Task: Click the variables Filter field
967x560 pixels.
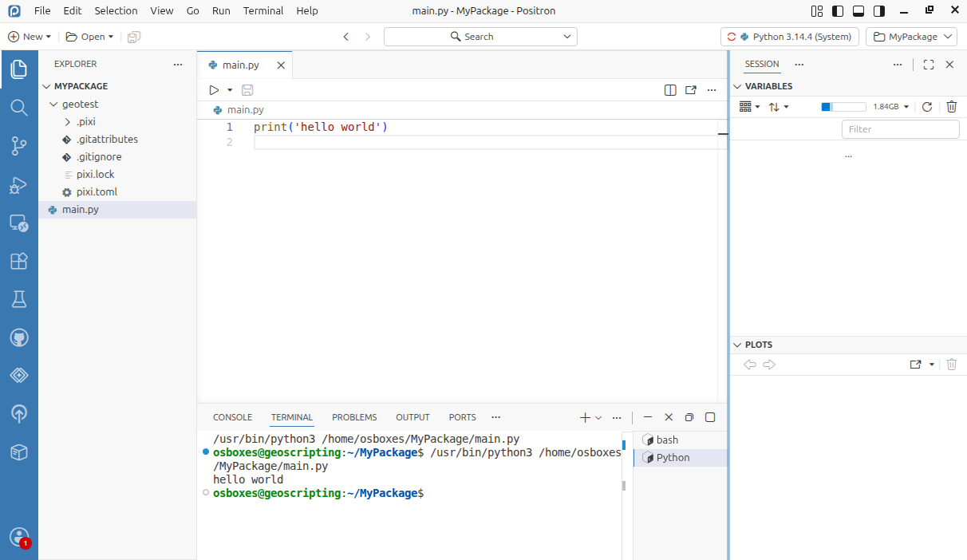Action: [900, 129]
